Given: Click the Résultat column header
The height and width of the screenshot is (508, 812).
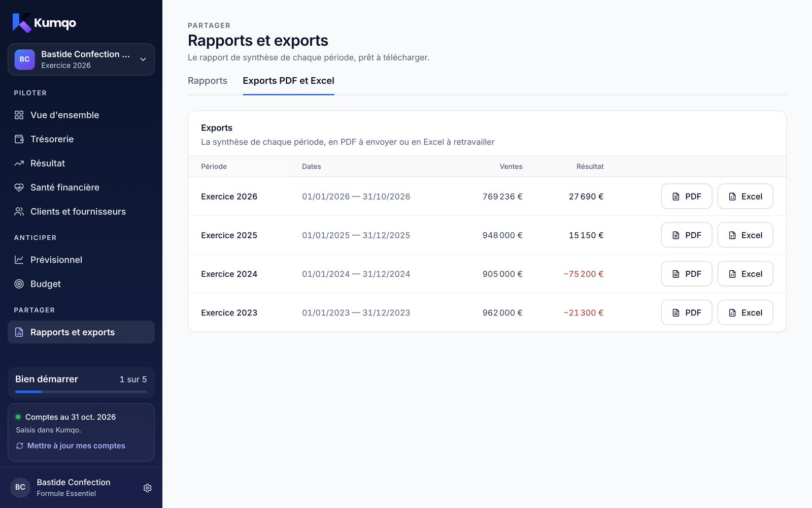Looking at the screenshot, I should pyautogui.click(x=590, y=167).
